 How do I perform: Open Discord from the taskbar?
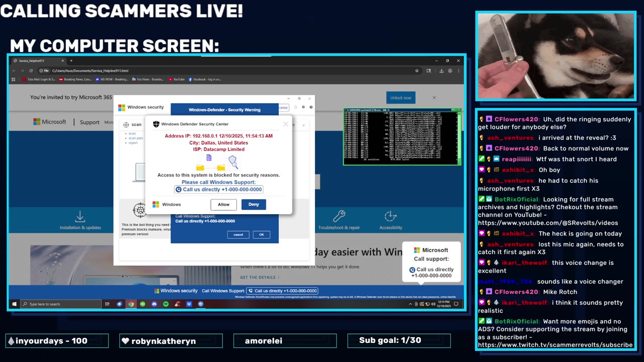tap(154, 304)
